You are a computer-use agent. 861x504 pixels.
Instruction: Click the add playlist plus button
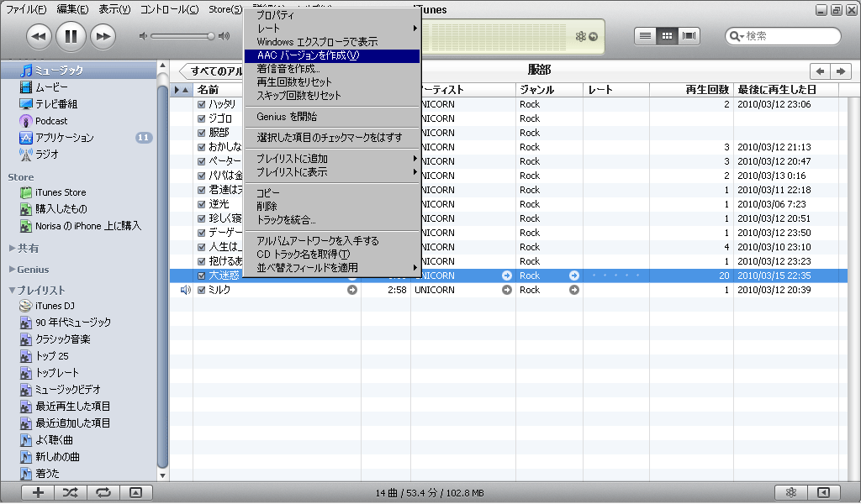[x=38, y=493]
